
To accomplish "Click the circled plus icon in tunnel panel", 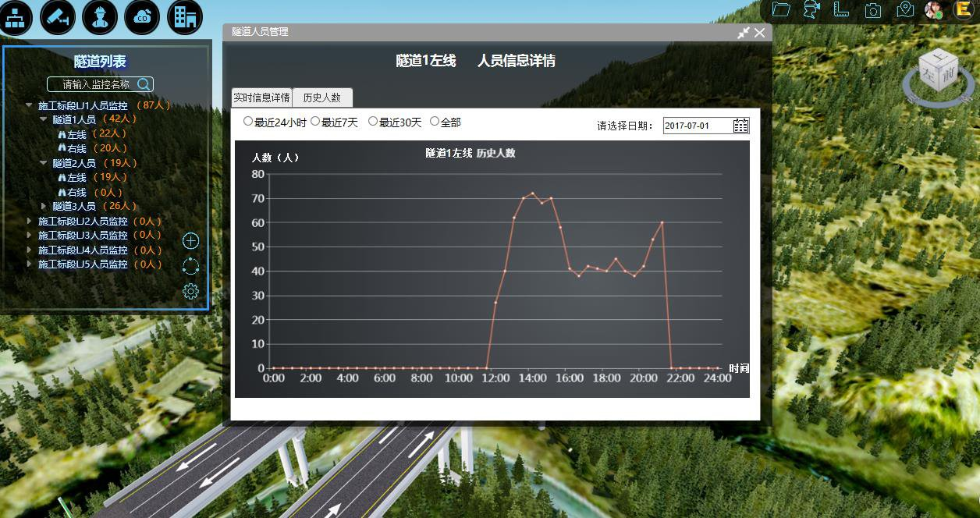I will point(190,241).
